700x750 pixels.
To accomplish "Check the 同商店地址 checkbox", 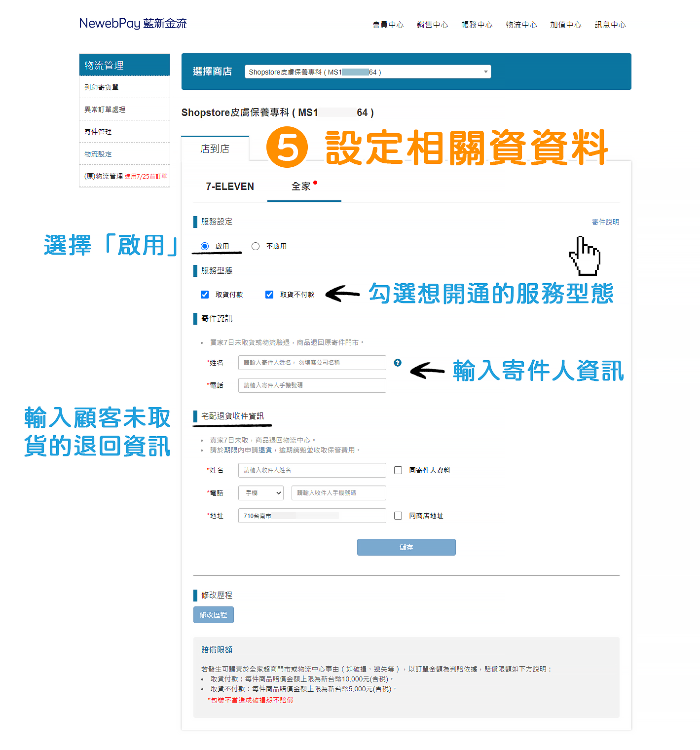I will click(x=398, y=516).
